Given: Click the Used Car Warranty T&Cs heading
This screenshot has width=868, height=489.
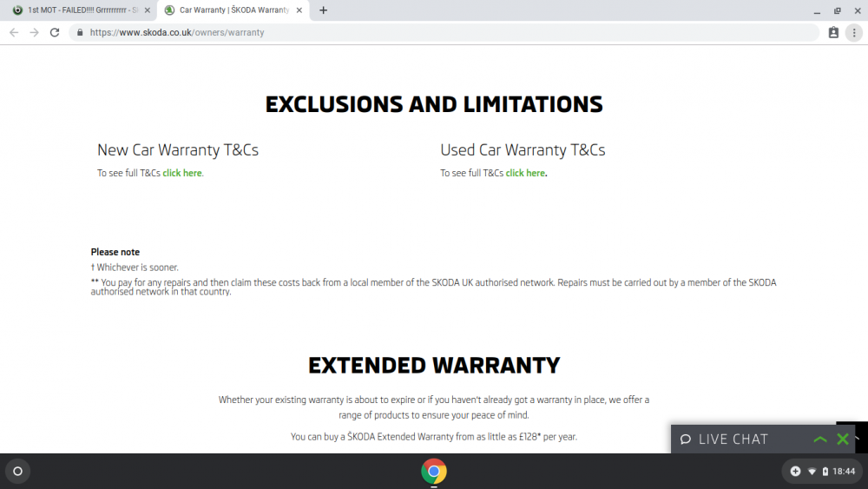Looking at the screenshot, I should (523, 150).
